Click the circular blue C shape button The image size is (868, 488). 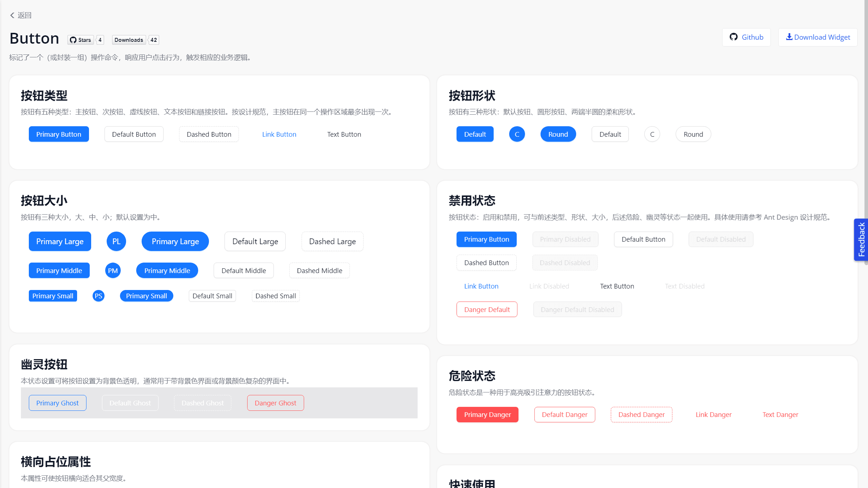(517, 134)
